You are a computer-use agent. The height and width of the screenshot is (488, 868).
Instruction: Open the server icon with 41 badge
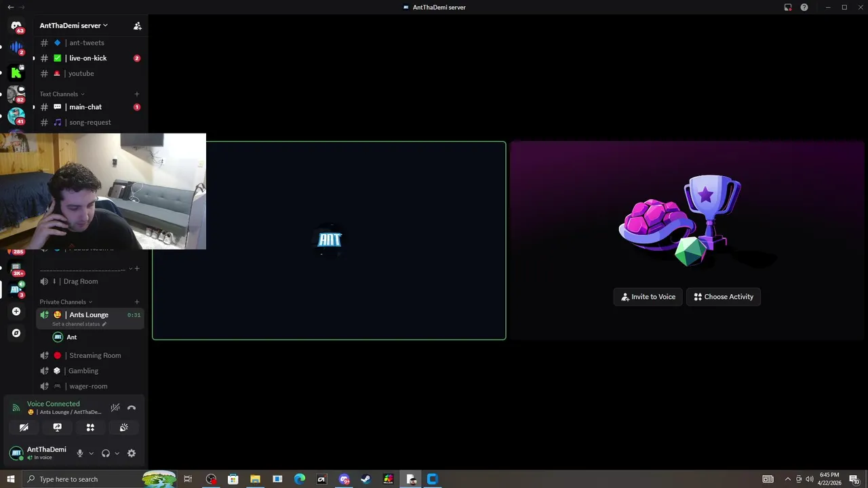coord(16,116)
